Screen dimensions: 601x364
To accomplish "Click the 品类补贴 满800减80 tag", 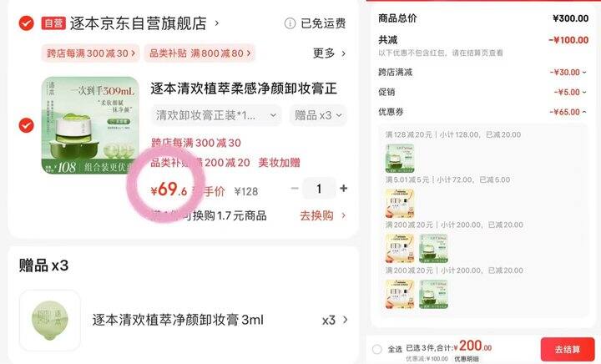I will click(199, 53).
